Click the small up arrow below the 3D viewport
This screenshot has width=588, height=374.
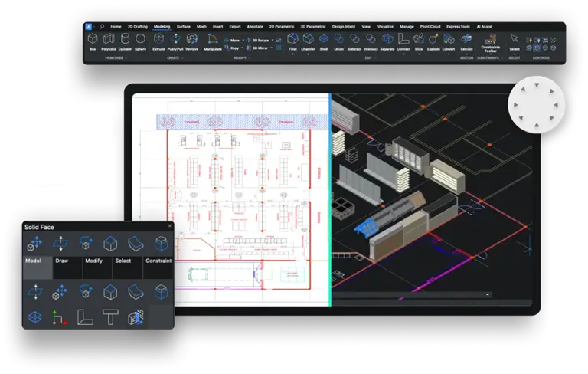tap(488, 295)
